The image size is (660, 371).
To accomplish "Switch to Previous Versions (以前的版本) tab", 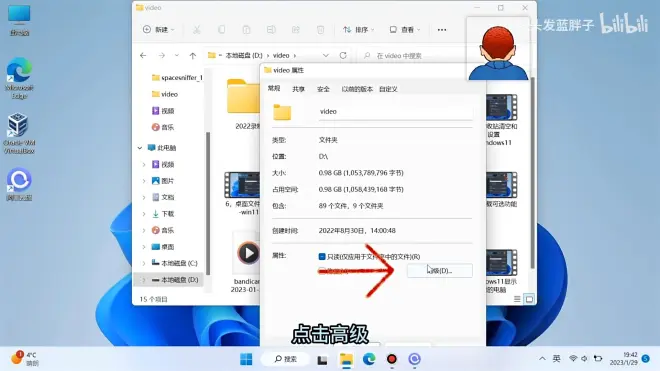I will pos(357,89).
